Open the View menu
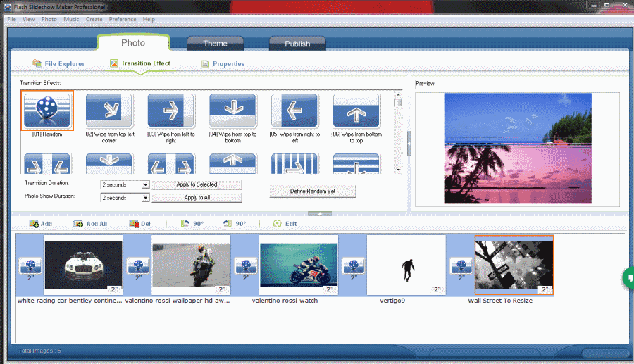The image size is (634, 364). pyautogui.click(x=28, y=19)
